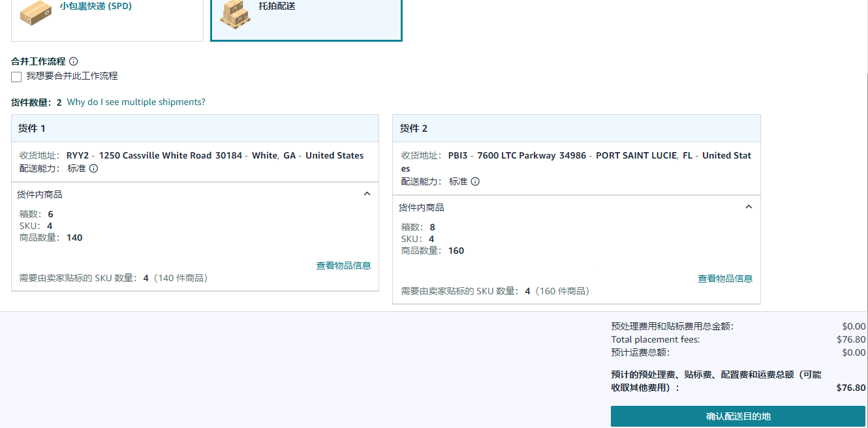The image size is (868, 428).
Task: Collapse 货件内商品 section in 货件 2
Action: [x=749, y=207]
